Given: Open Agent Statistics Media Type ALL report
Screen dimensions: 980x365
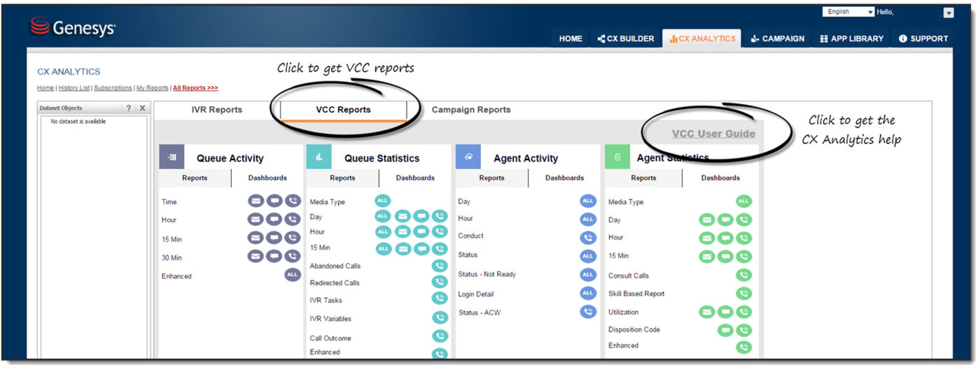Looking at the screenshot, I should tap(743, 201).
